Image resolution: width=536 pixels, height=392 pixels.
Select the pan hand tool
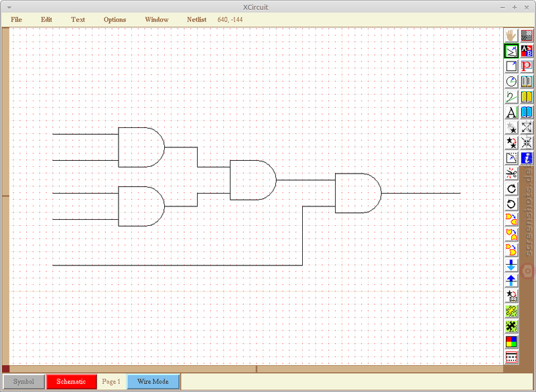pos(511,36)
